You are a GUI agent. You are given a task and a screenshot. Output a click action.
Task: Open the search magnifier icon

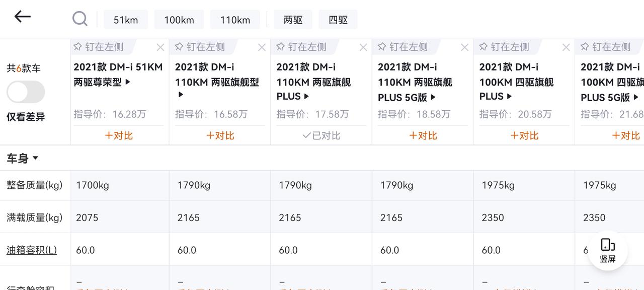tap(80, 19)
